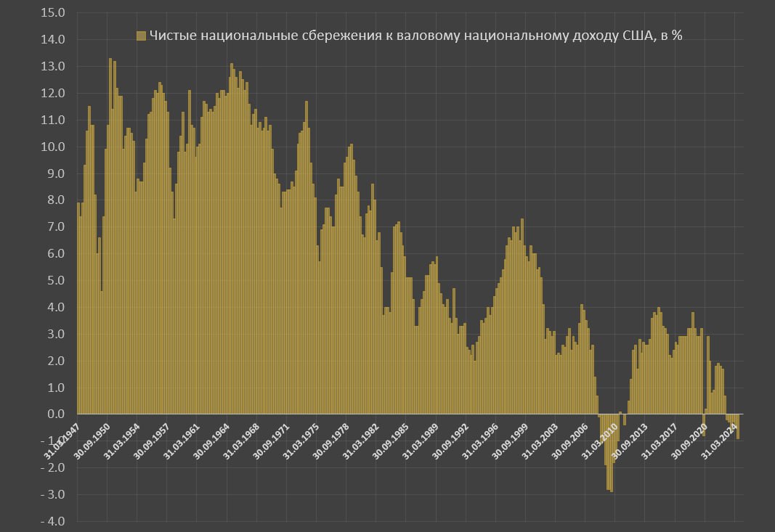
Task: Click the 15.0 y-axis label
Action: tap(55, 13)
